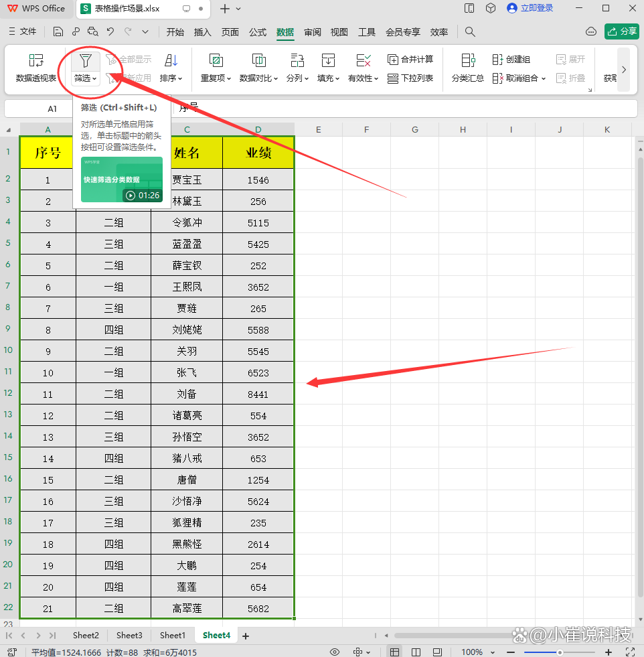Click the 100% zoom level dropdown
644x657 pixels.
tap(478, 652)
